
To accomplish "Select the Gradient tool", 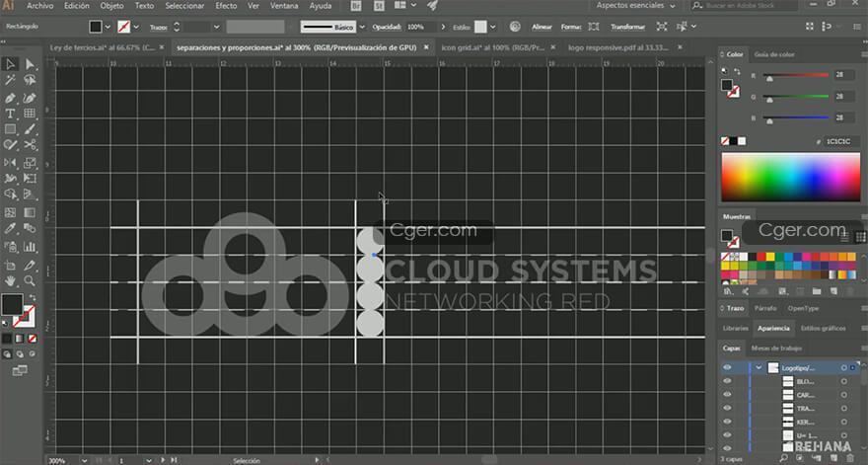I will 30,212.
